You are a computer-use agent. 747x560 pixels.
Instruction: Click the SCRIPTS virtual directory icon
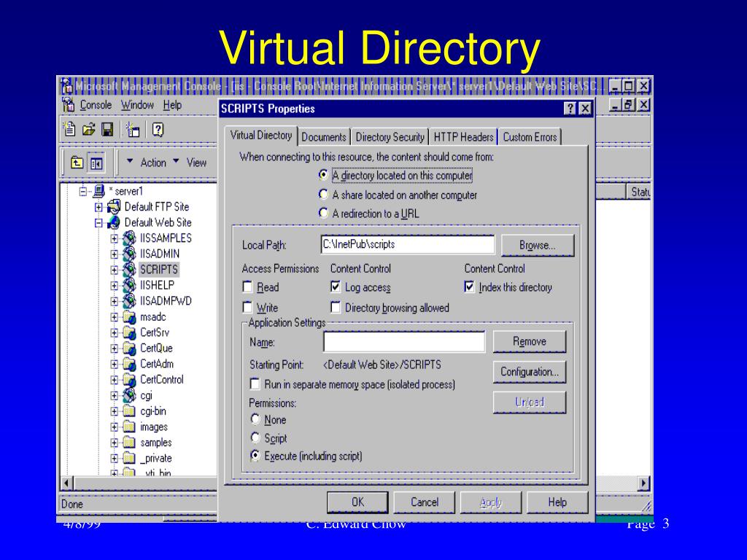(129, 270)
